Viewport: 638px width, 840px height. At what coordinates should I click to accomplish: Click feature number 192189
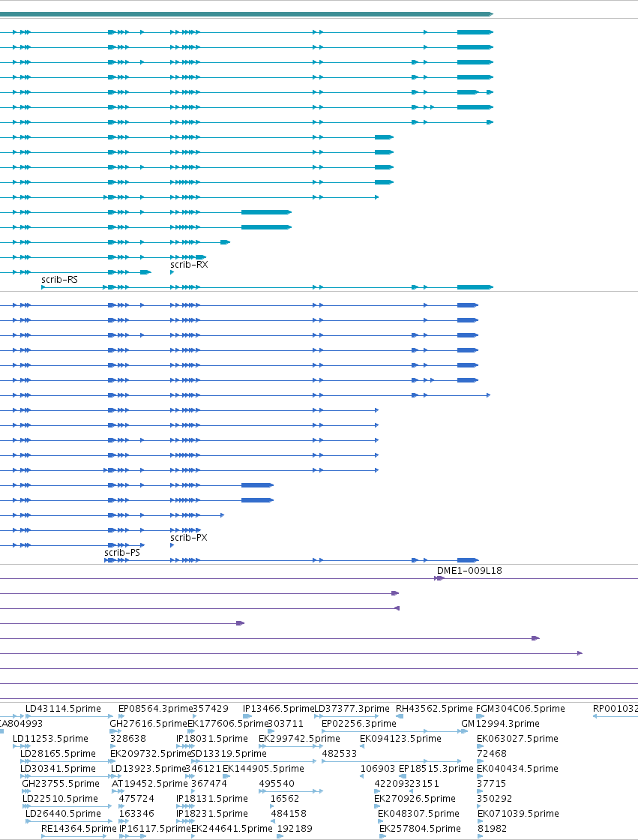[x=295, y=829]
